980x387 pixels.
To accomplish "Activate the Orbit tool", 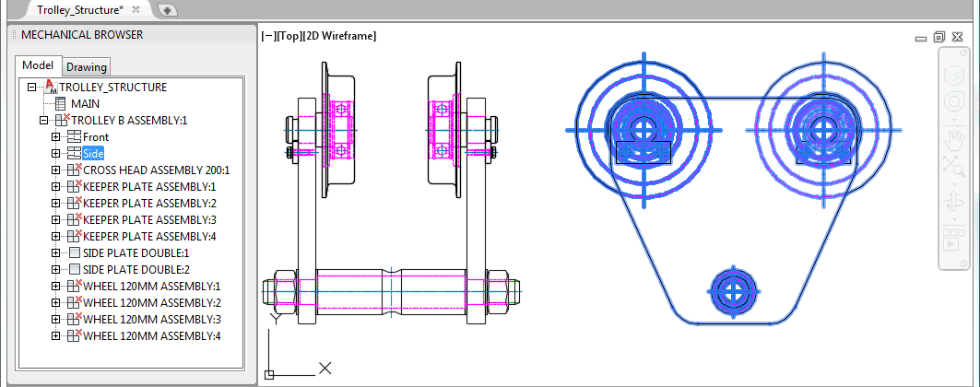I will coord(954,203).
